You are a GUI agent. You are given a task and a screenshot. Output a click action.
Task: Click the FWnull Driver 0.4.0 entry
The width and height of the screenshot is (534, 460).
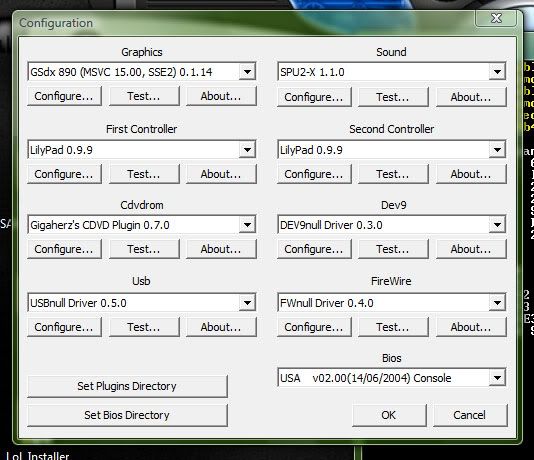click(327, 303)
